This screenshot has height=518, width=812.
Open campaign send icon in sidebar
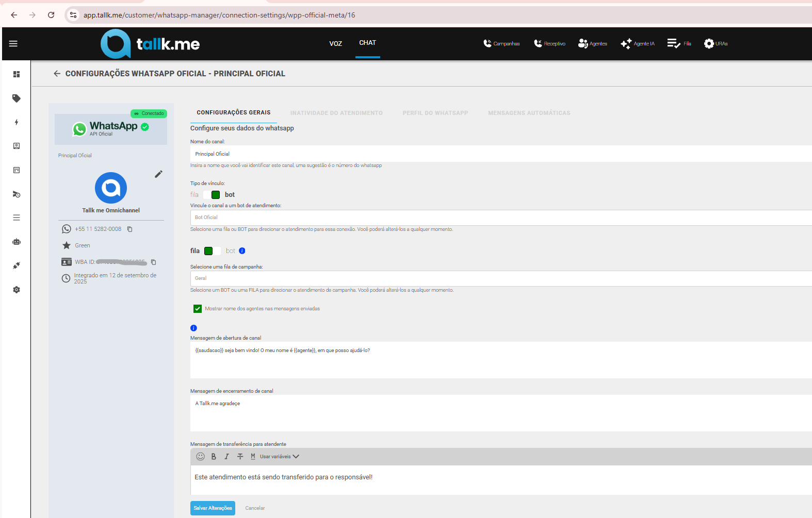(x=17, y=194)
